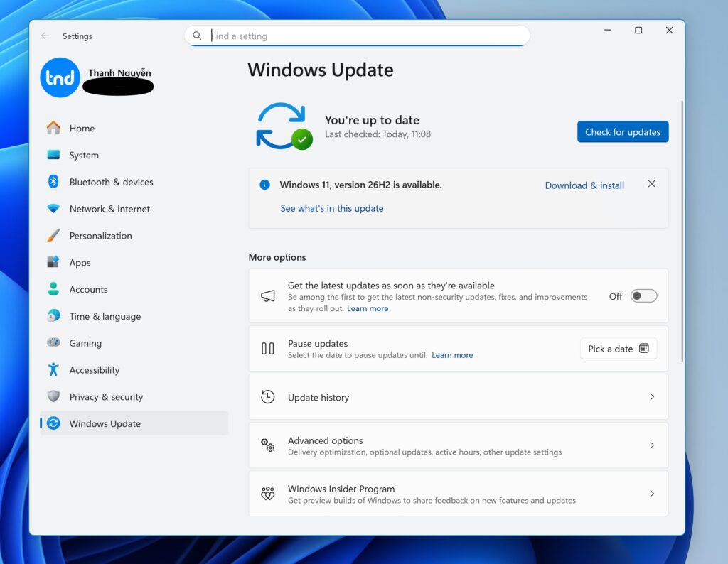Click Learn more under latest updates
This screenshot has height=564, width=728.
(368, 308)
